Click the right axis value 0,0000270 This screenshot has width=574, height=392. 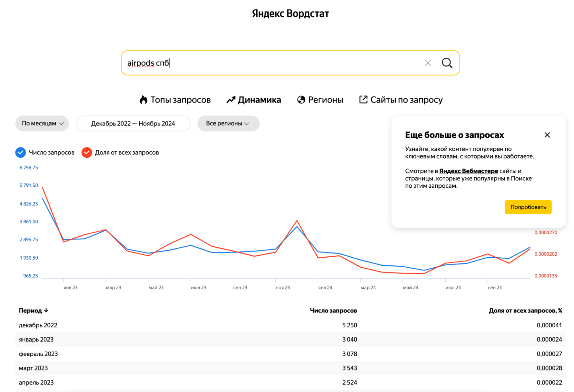(546, 232)
